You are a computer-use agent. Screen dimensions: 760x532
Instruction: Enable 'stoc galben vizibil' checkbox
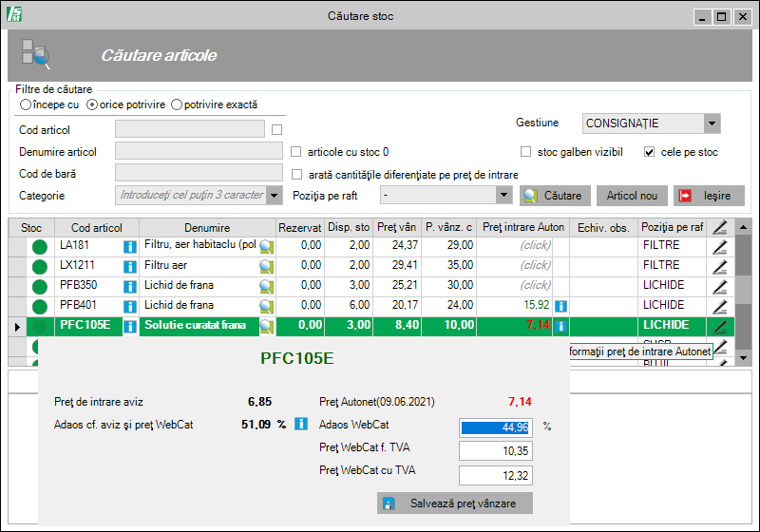525,152
